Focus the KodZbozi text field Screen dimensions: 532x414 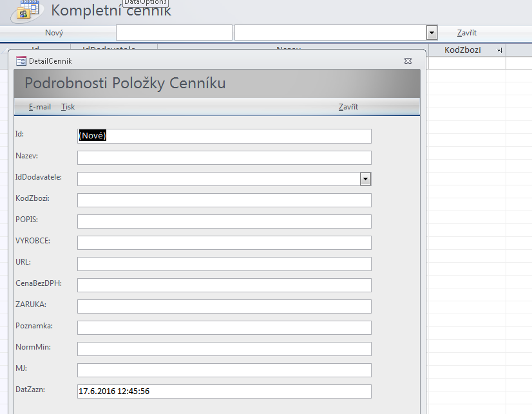223,200
